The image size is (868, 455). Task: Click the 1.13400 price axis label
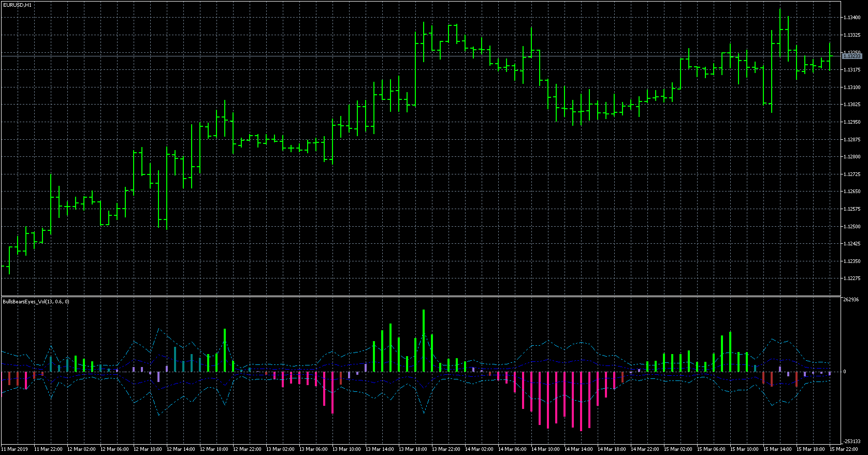pos(852,18)
